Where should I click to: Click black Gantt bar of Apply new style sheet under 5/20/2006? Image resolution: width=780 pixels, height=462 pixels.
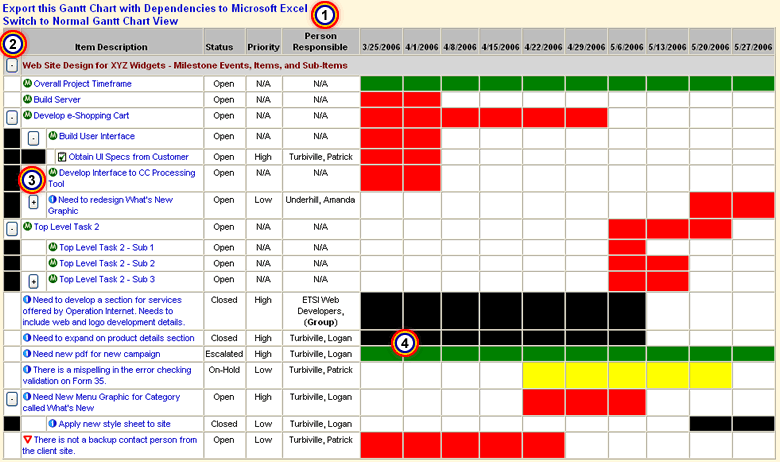tap(710, 424)
